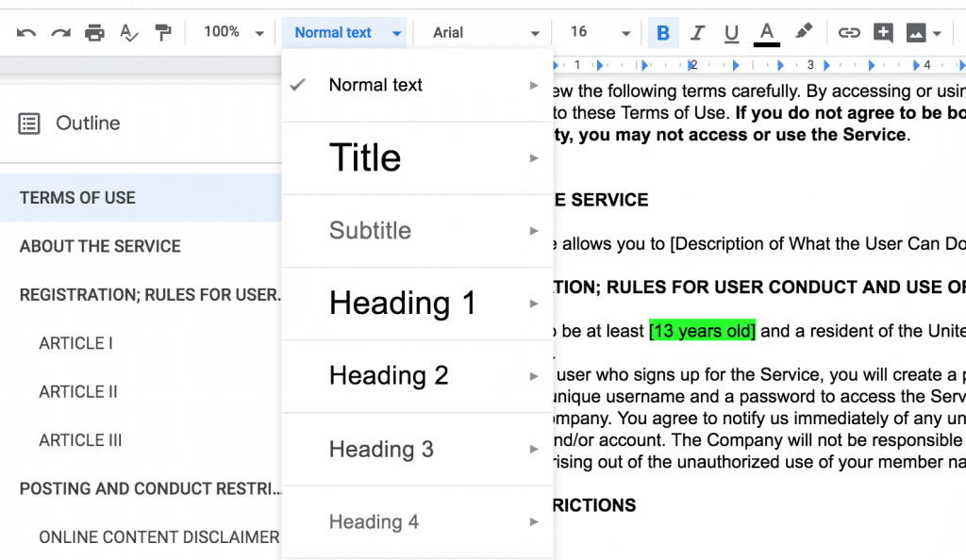966x560 pixels.
Task: Select the Paint format roller icon
Action: point(163,33)
